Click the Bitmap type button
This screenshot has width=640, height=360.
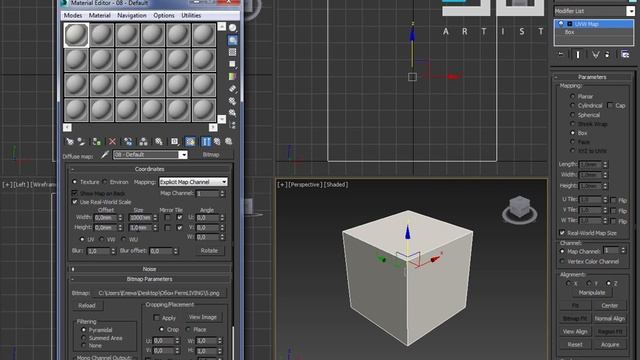click(x=211, y=155)
